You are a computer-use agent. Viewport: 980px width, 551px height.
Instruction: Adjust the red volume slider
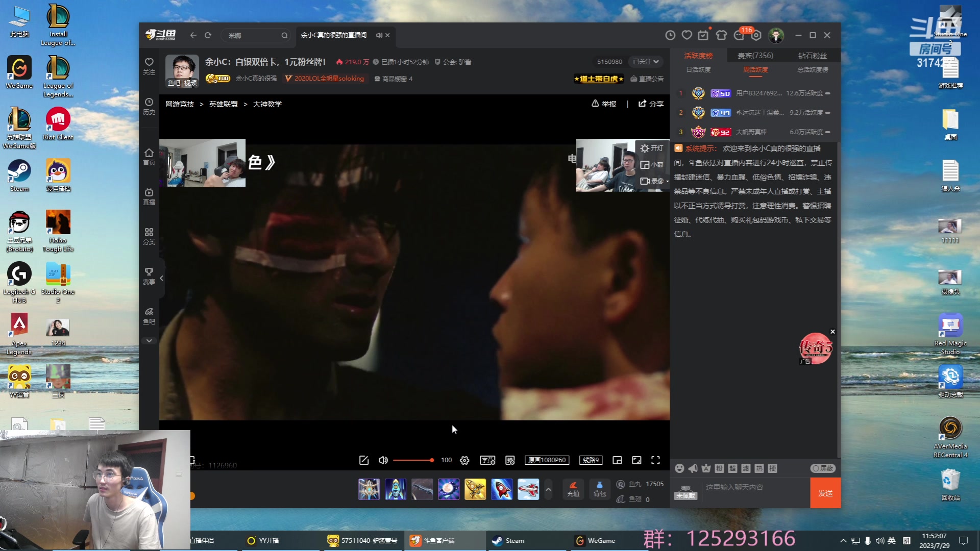[413, 460]
